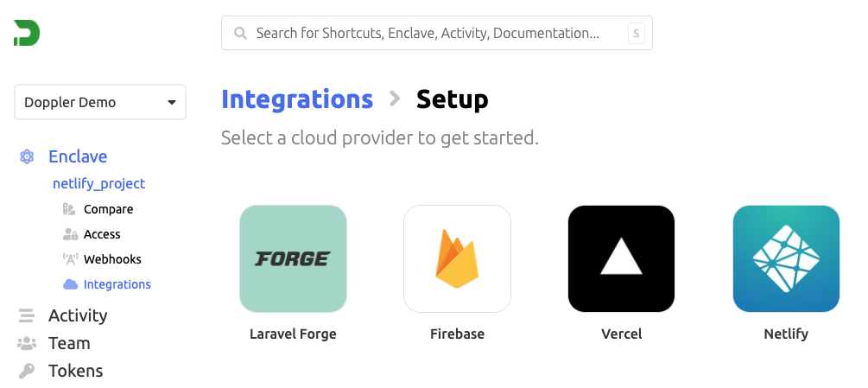Click the dropdown arrow beside Doppler Demo
The width and height of the screenshot is (868, 388).
click(172, 102)
